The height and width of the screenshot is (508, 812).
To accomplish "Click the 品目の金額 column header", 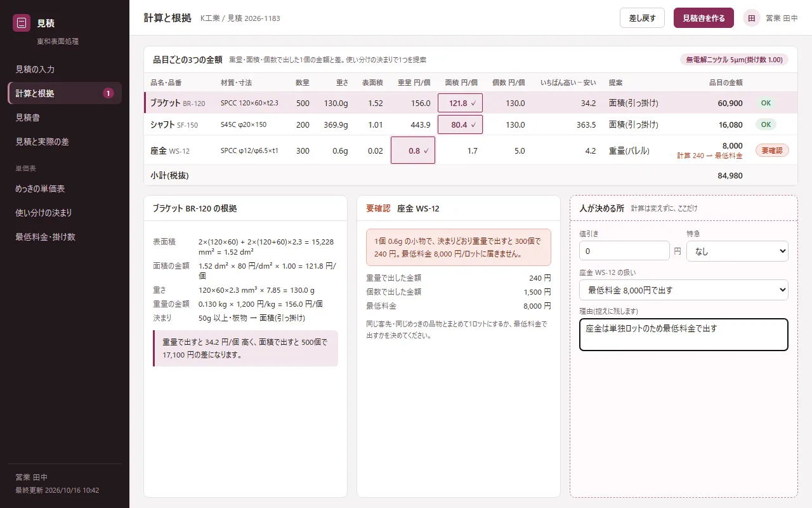I will click(726, 83).
